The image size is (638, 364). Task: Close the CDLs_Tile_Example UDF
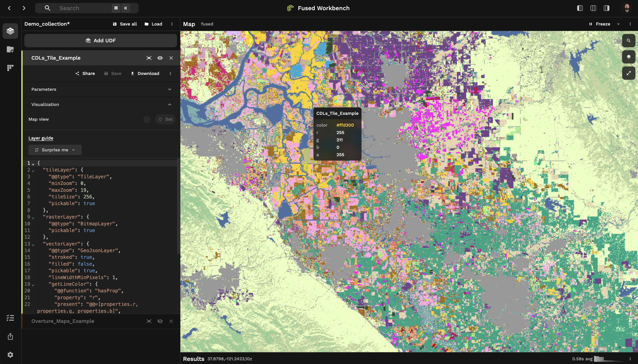[171, 58]
